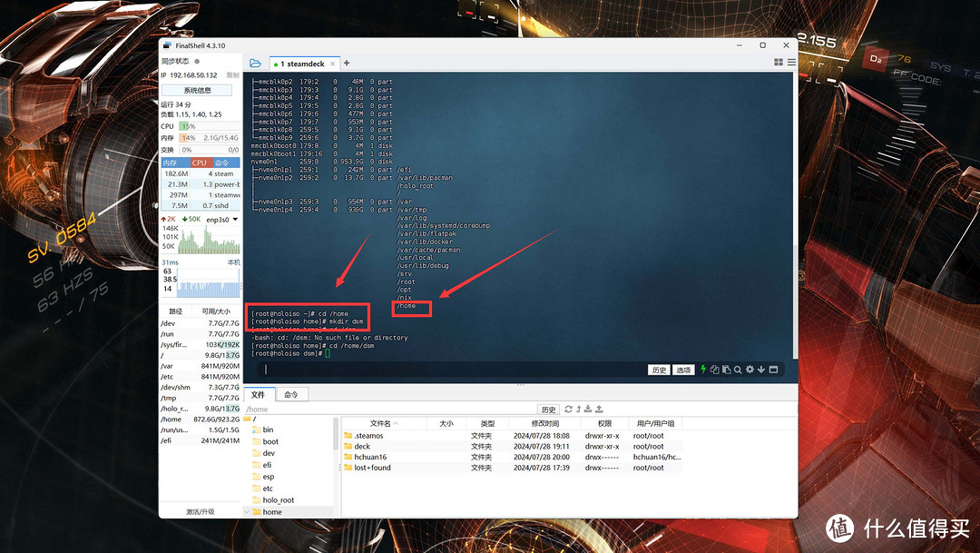Sort files by 文件名 column header
Screen dimensions: 980x553
click(381, 423)
